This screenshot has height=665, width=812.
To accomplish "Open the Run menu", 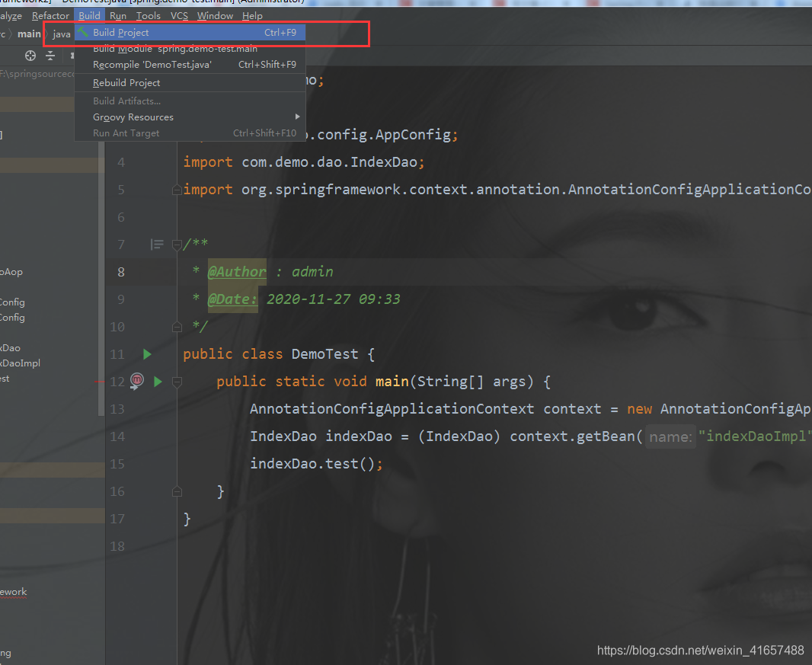I will coord(118,16).
